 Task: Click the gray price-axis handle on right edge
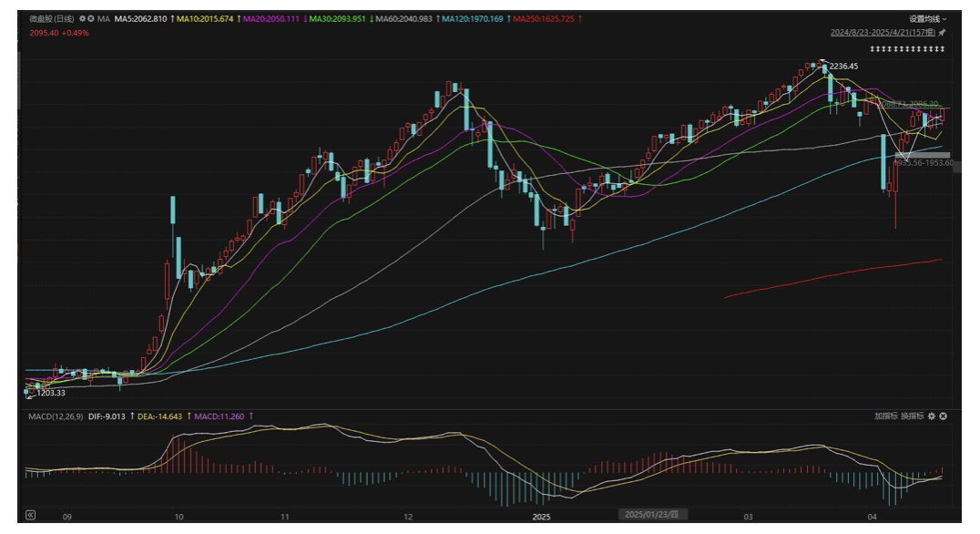(957, 166)
